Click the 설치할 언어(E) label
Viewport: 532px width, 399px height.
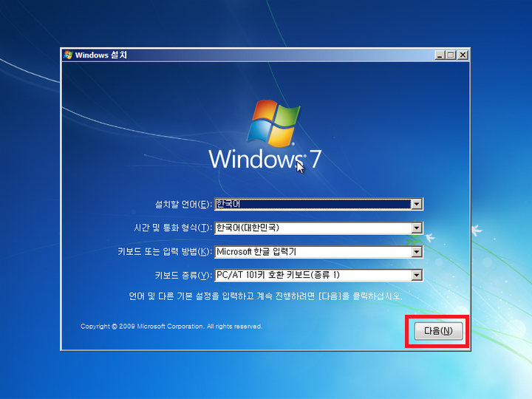pyautogui.click(x=183, y=205)
